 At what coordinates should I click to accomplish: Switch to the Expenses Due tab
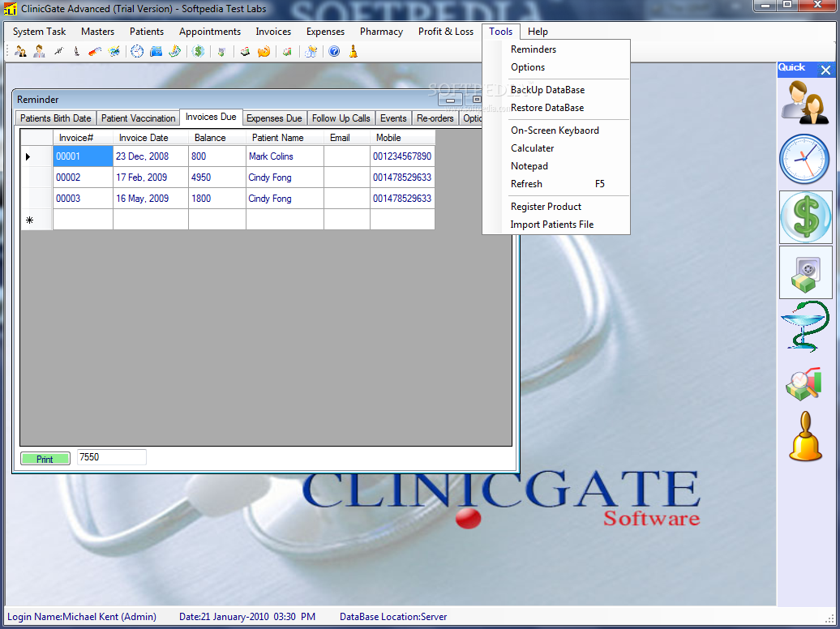[x=274, y=118]
